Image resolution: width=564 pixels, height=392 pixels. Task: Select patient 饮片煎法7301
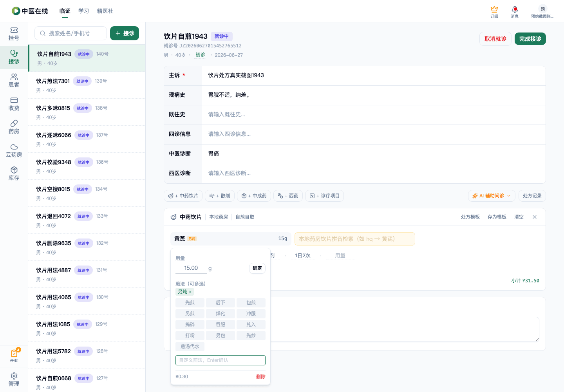pyautogui.click(x=87, y=85)
